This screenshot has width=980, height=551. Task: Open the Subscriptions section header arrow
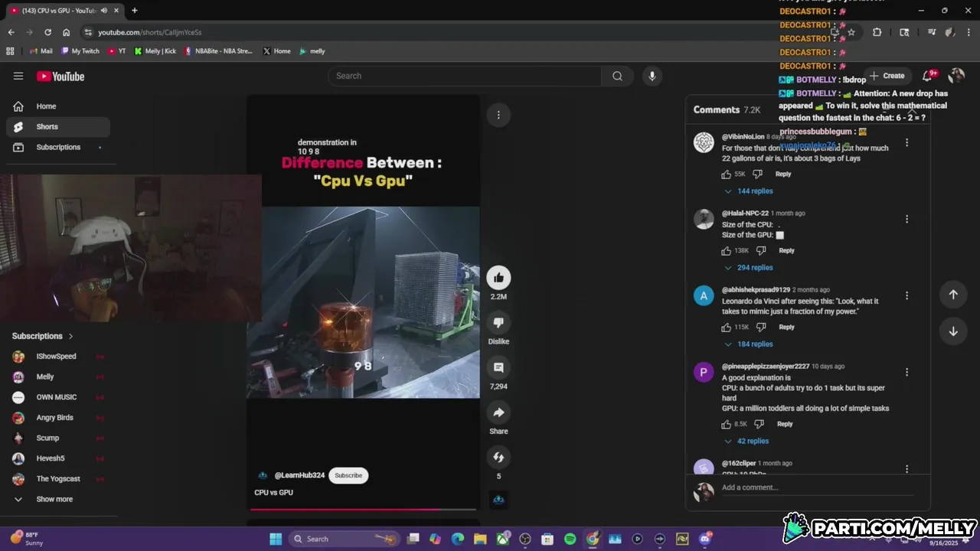click(x=70, y=336)
